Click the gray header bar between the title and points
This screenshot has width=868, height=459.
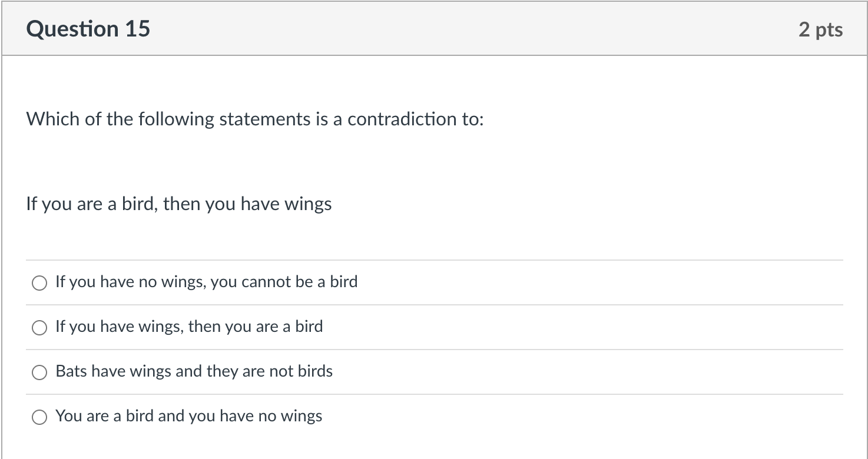pos(471,29)
